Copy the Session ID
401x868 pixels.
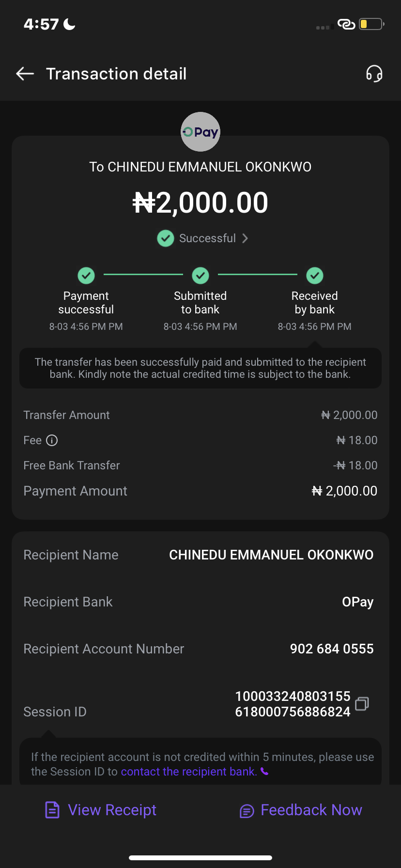tap(362, 704)
